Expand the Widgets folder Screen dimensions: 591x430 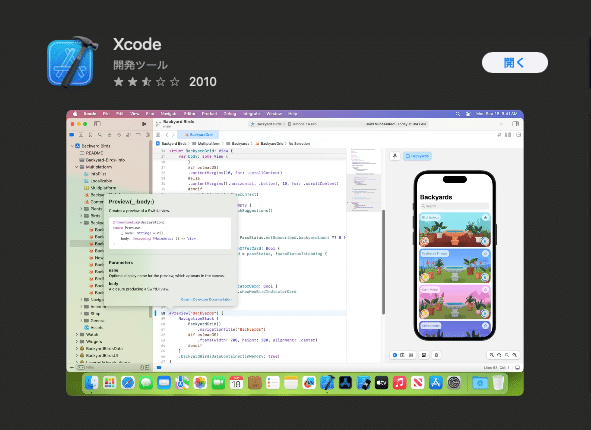[x=77, y=341]
